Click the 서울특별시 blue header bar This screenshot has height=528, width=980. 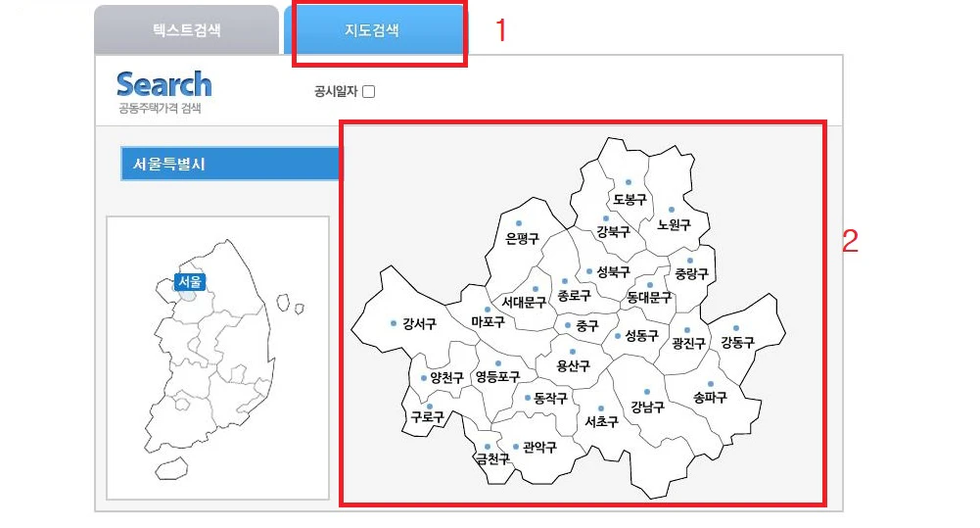point(230,164)
